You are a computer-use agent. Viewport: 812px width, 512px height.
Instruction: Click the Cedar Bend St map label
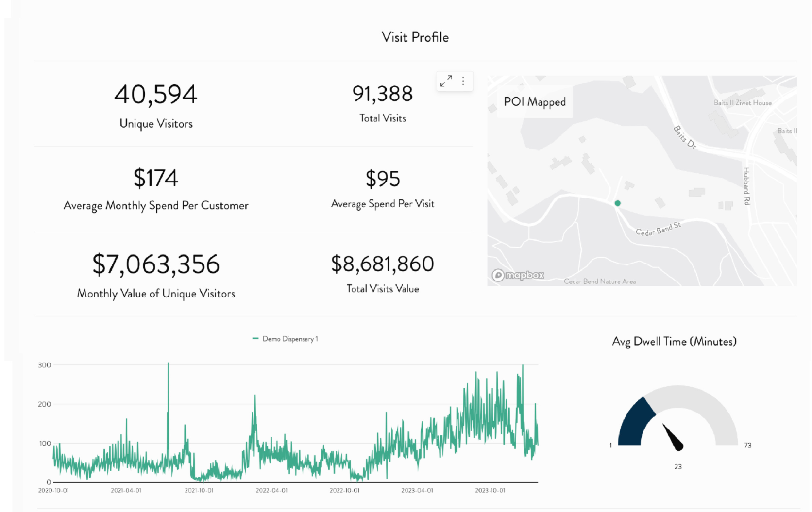659,229
